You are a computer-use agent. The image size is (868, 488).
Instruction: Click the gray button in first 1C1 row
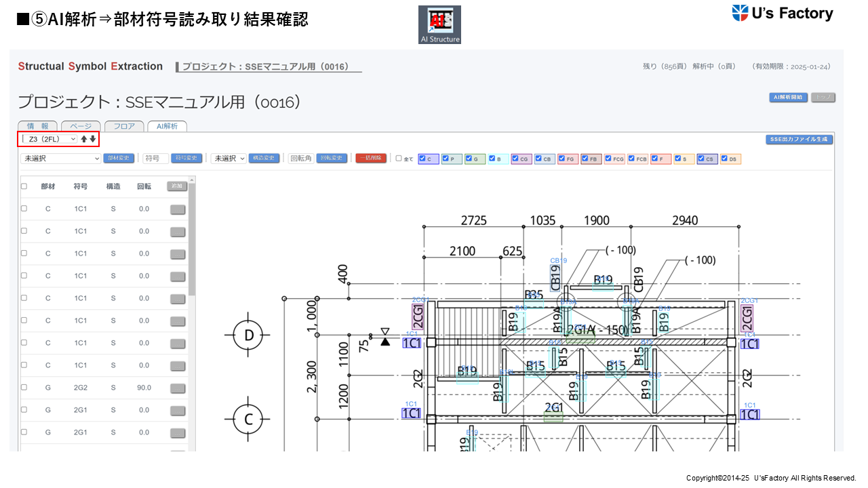point(178,209)
